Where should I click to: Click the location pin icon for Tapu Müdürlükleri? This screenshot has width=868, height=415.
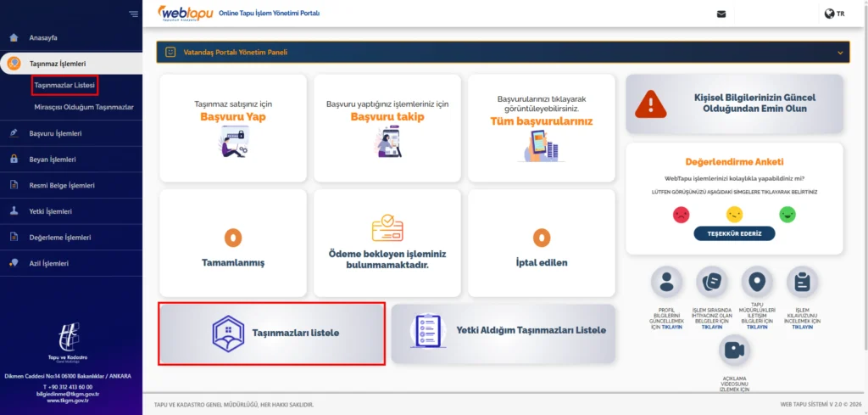pos(757,282)
